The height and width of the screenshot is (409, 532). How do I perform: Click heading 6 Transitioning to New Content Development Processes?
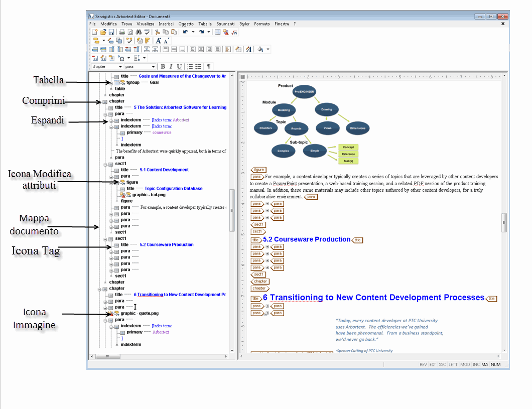[373, 298]
